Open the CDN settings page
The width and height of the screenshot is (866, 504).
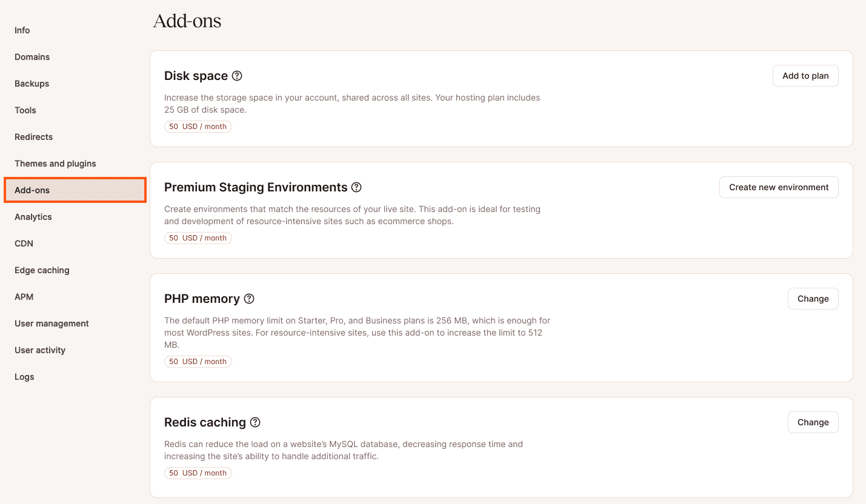coord(24,244)
